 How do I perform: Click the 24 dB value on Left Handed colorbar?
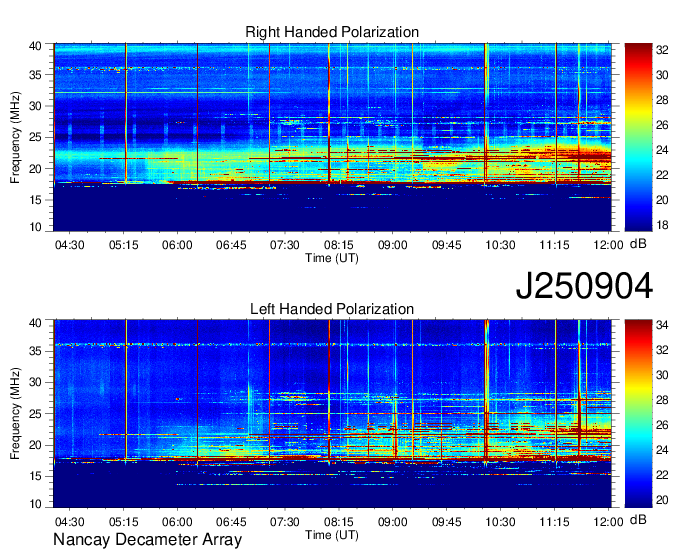tap(662, 450)
